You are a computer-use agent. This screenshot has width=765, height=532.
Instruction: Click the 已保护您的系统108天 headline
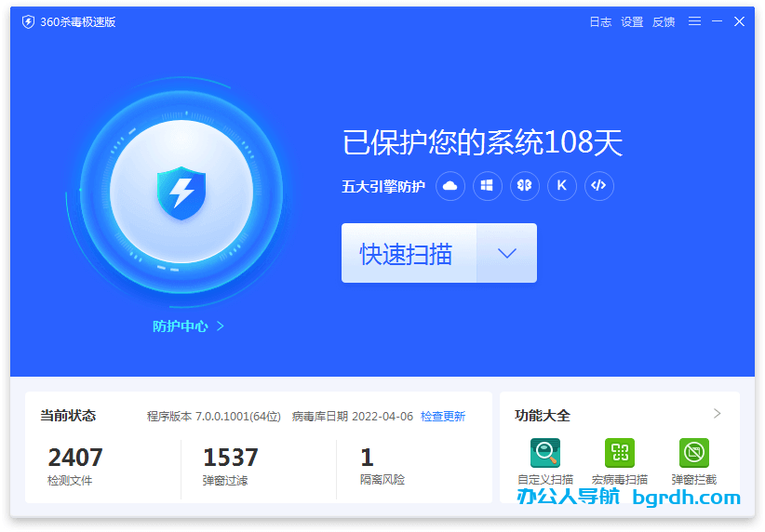pos(482,142)
